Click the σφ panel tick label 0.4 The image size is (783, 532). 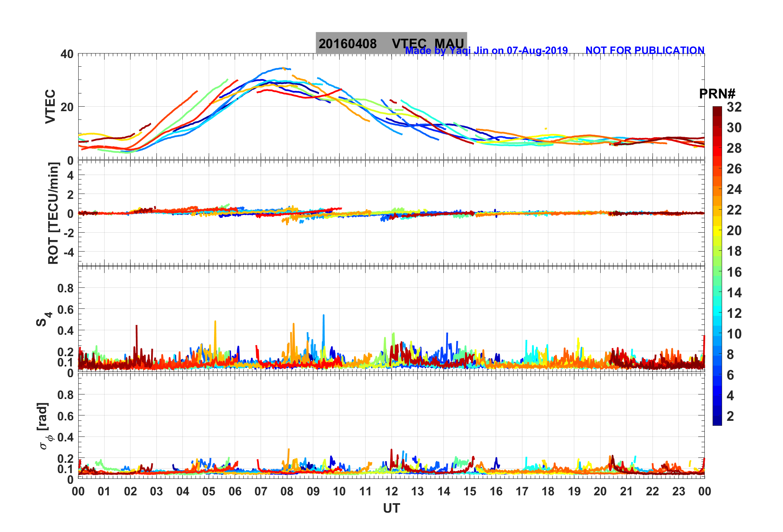click(65, 437)
